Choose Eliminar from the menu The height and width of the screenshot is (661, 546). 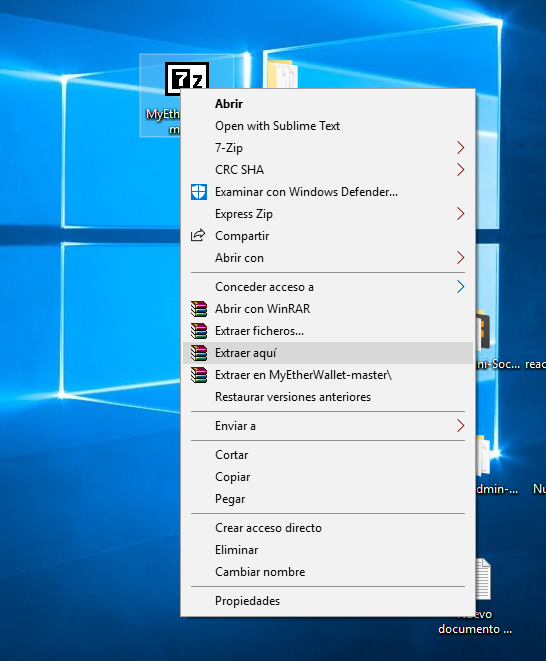click(x=328, y=550)
